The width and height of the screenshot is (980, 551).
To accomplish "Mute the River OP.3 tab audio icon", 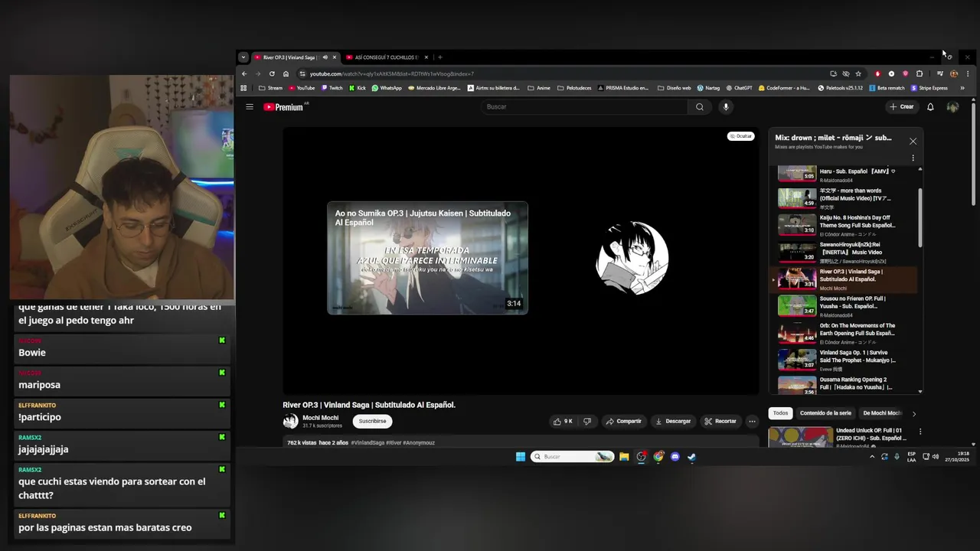I will 325,57.
